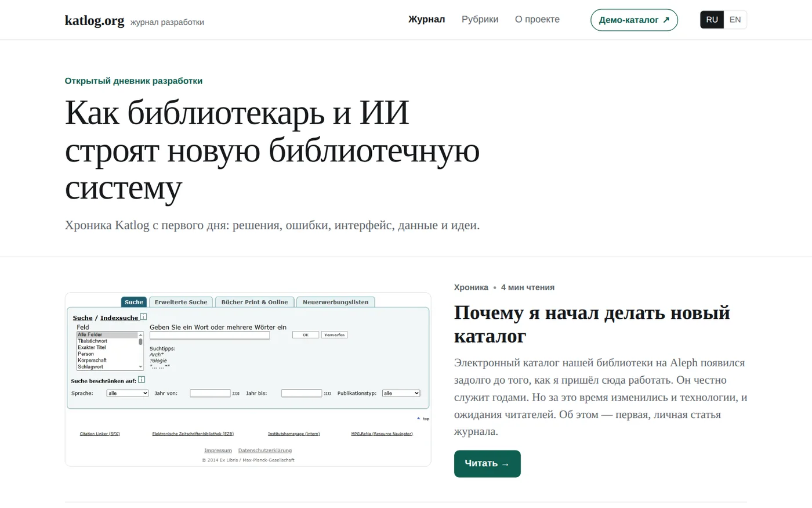812x508 pixels.
Task: Go to the Рубрики section
Action: 480,19
